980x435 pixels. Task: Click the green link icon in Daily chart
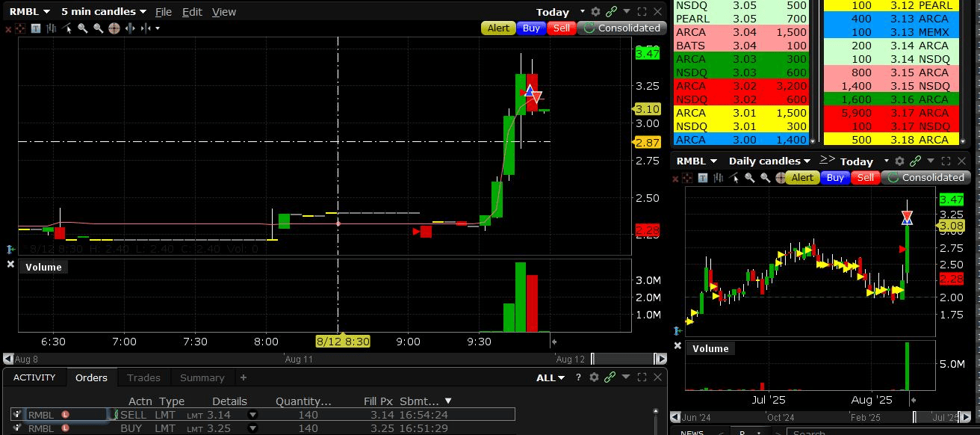pyautogui.click(x=916, y=161)
